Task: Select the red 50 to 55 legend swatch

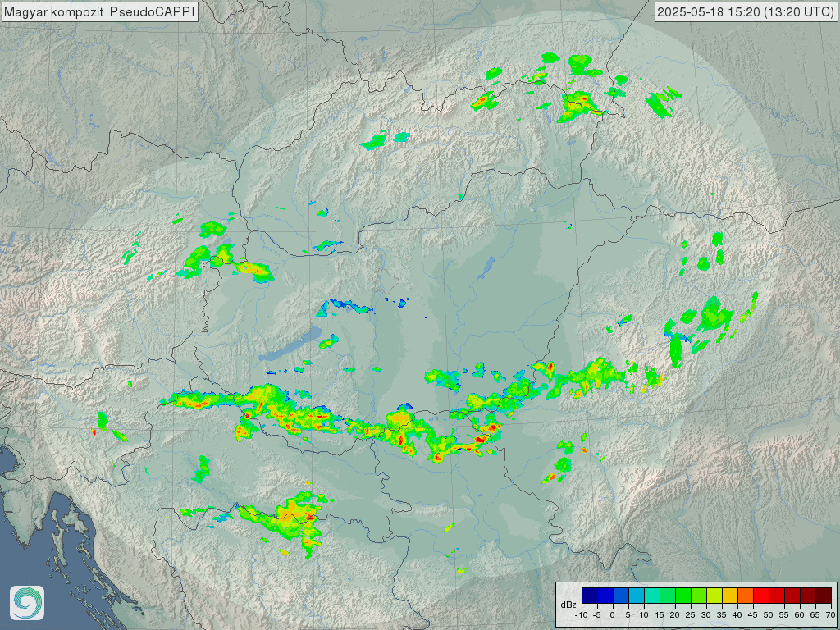Action: pos(776,596)
